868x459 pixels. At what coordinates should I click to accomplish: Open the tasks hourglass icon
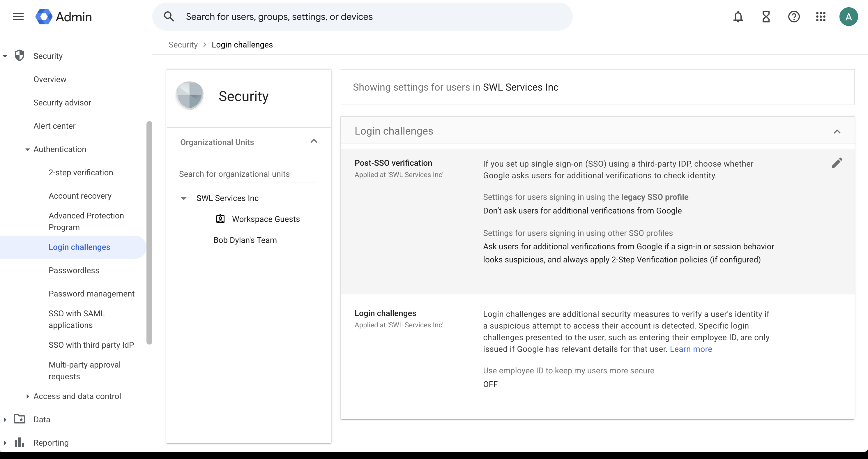[766, 17]
